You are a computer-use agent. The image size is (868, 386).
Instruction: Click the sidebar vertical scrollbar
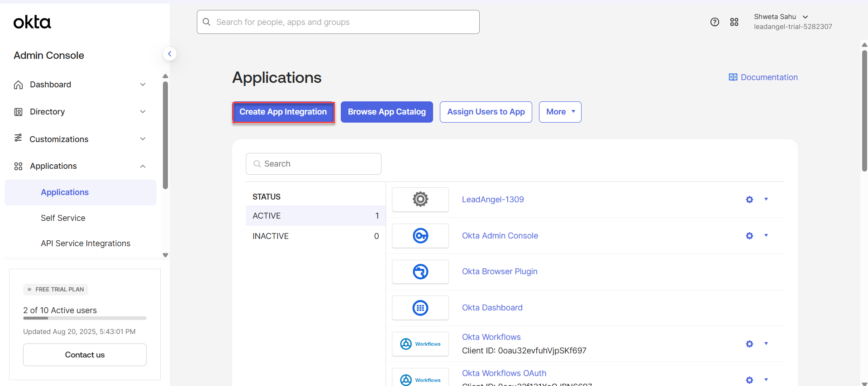click(165, 135)
